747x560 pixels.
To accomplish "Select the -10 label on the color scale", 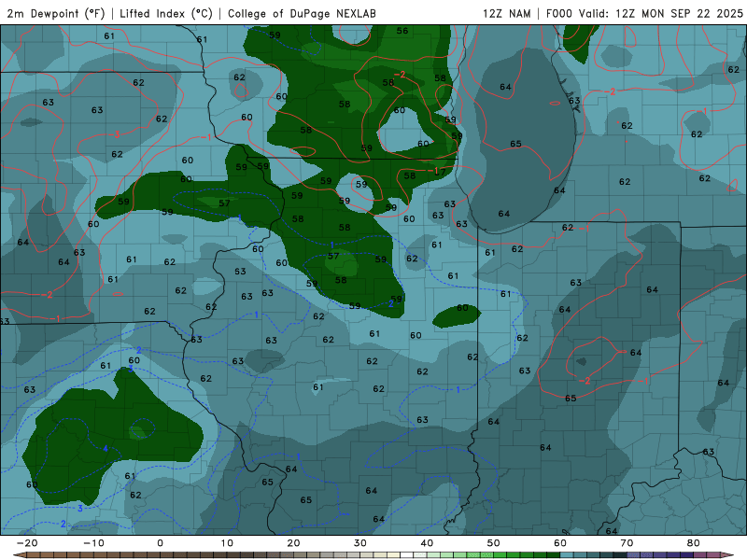I will pyautogui.click(x=93, y=543).
